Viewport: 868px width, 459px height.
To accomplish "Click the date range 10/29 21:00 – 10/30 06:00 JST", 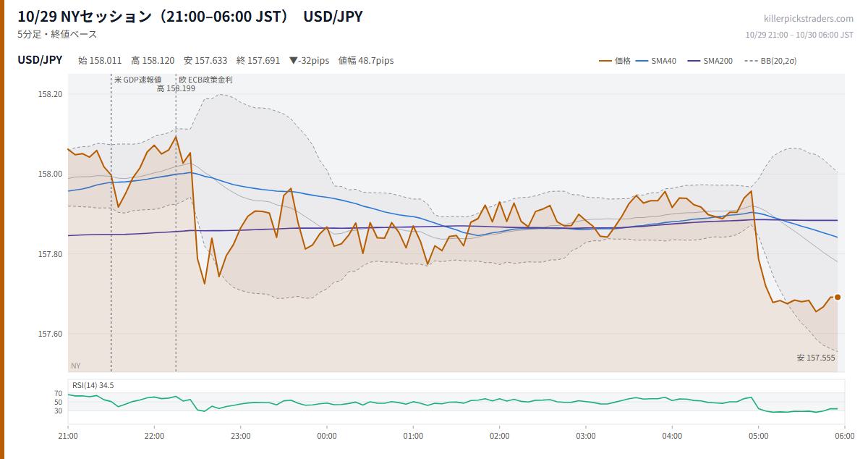I will [799, 35].
